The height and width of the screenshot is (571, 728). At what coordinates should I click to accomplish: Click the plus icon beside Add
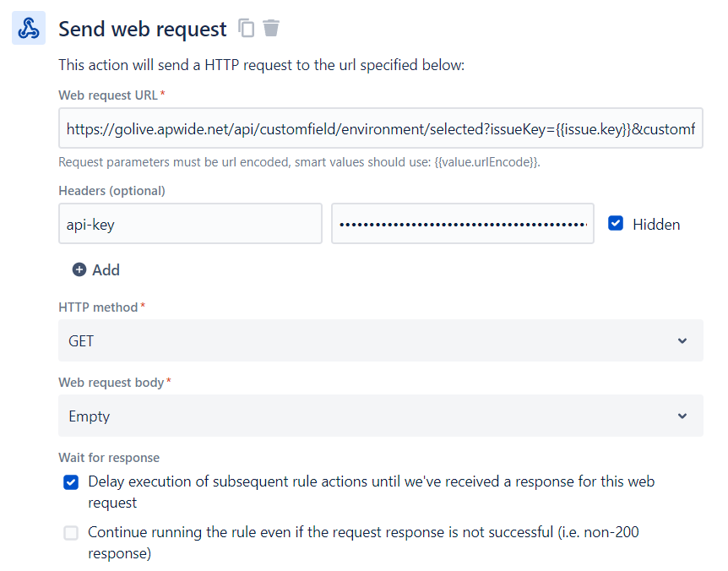pos(79,270)
